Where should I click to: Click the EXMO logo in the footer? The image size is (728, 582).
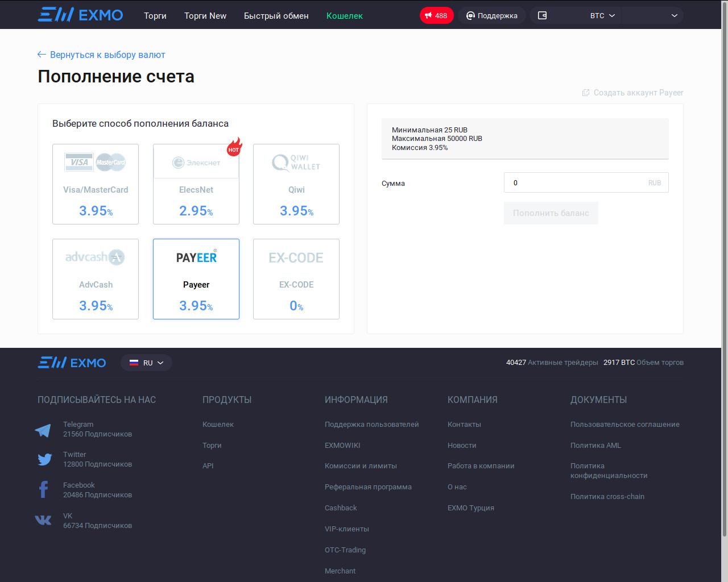72,363
